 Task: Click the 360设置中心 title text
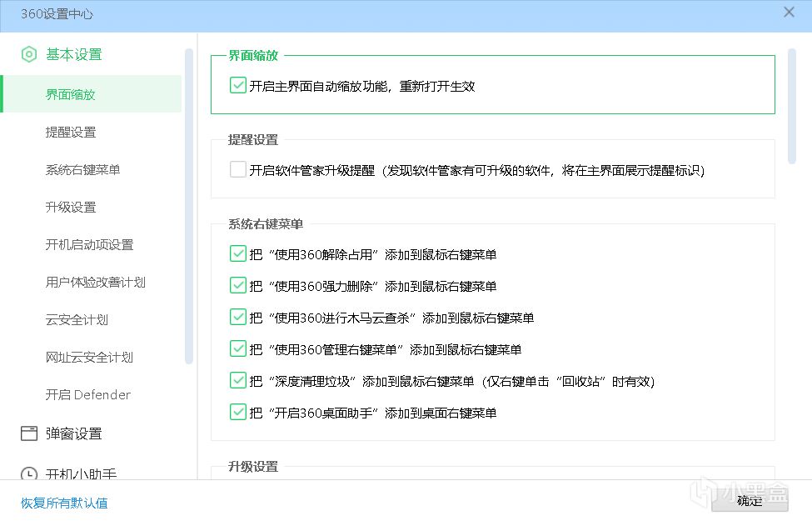click(x=57, y=14)
